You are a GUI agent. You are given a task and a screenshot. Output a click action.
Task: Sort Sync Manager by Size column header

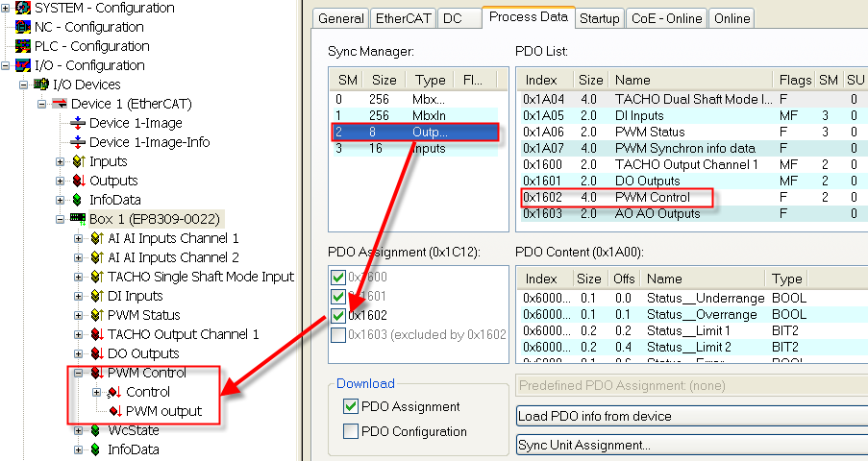[384, 81]
